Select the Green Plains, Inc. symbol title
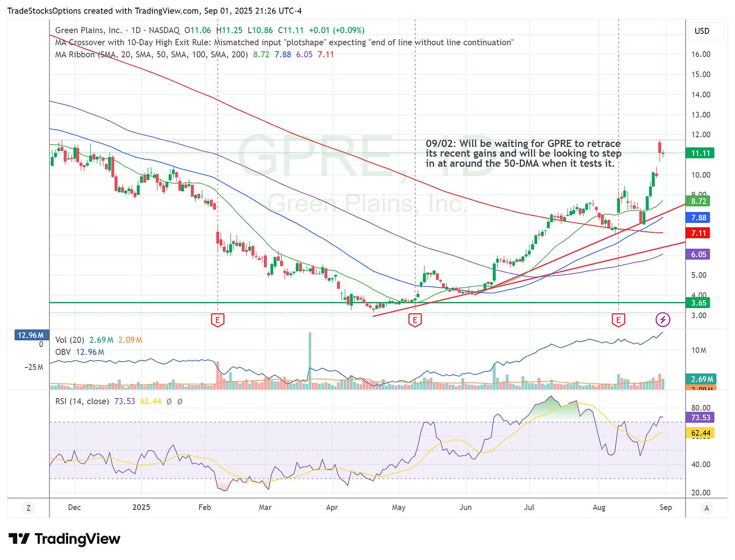Image resolution: width=735 pixels, height=560 pixels. coord(89,30)
